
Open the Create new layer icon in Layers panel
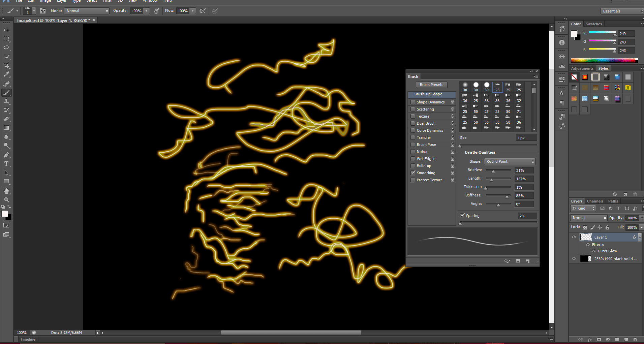pos(626,340)
